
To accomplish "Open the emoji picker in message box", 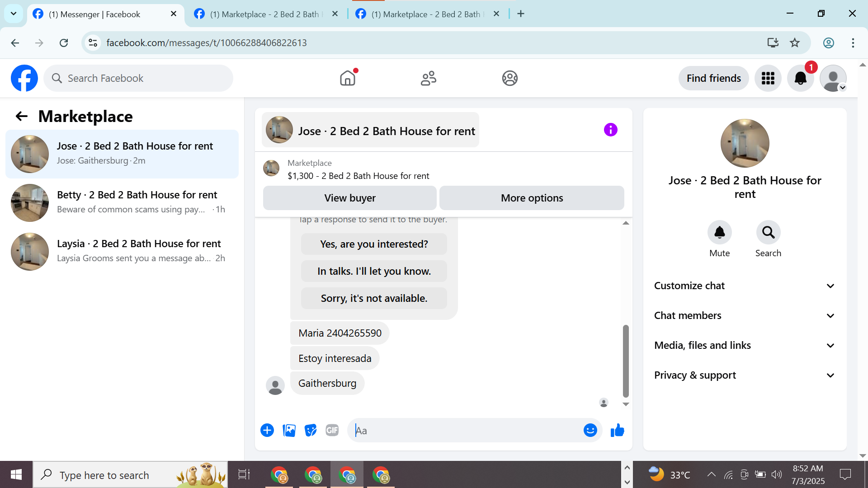I will [x=590, y=431].
